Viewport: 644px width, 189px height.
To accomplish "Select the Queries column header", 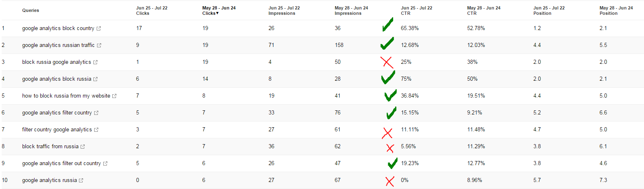I will (x=31, y=10).
